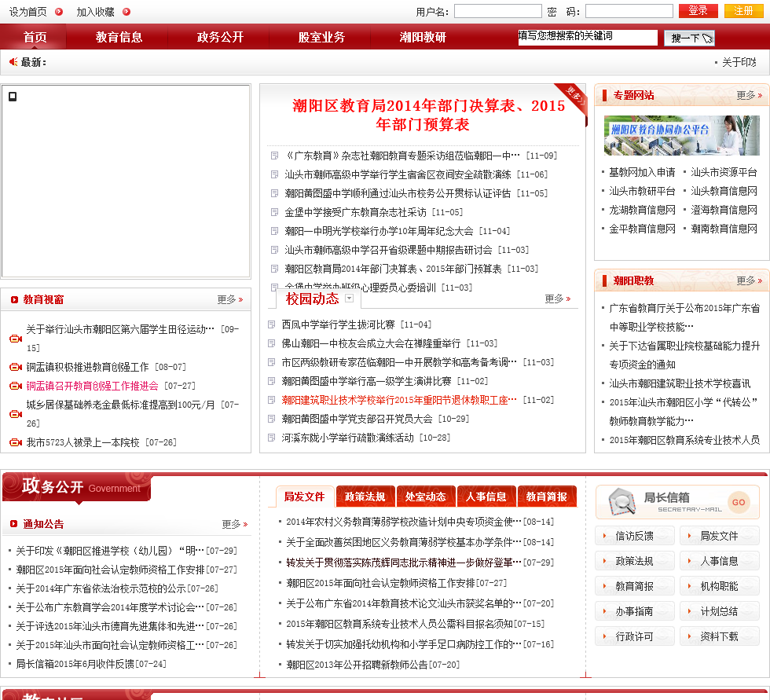
Task: Open red news 潮阳建筑职业技术学校举行2015年重阳节
Action: click(x=399, y=400)
